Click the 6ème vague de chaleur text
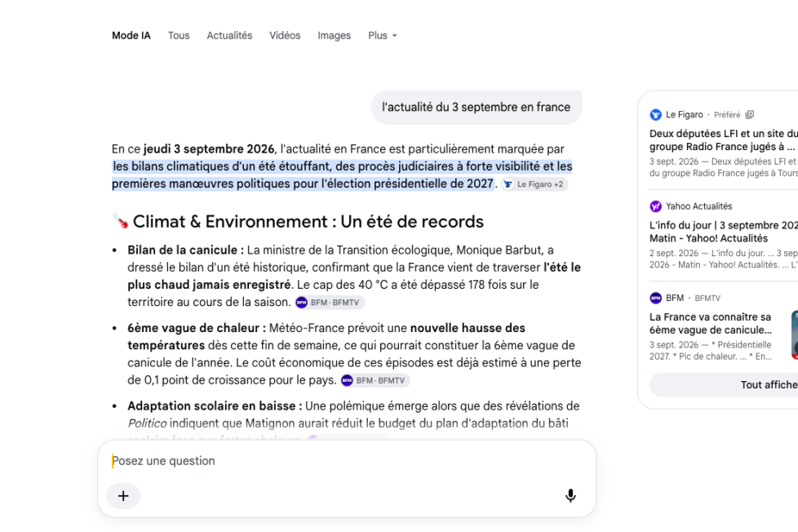Image resolution: width=798 pixels, height=532 pixels. point(197,328)
